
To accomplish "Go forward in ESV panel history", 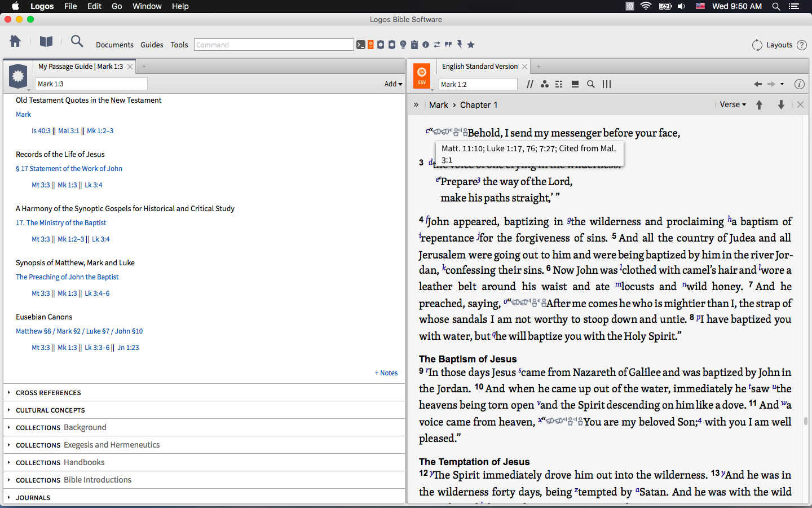I will (771, 84).
